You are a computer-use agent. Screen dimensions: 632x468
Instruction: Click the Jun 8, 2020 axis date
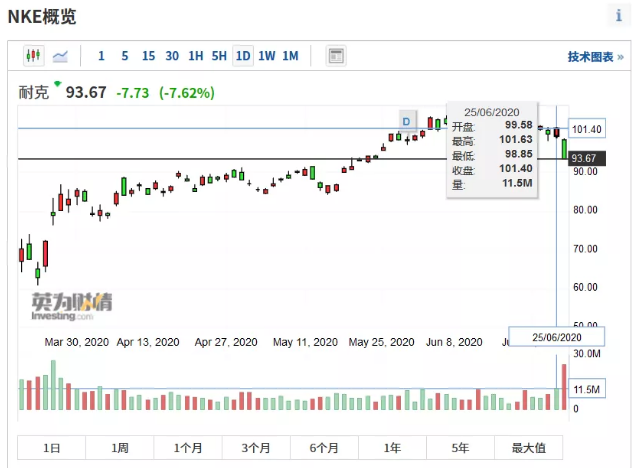pyautogui.click(x=454, y=342)
